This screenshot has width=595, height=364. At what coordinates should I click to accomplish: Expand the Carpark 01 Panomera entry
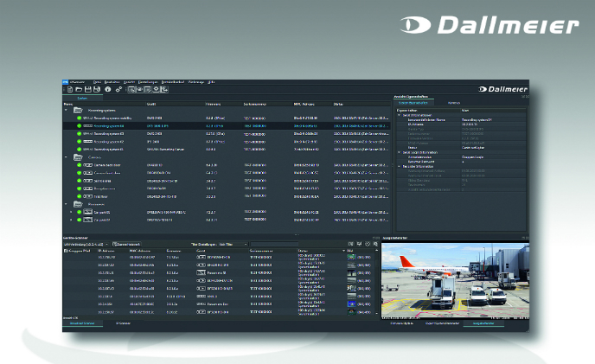71,220
